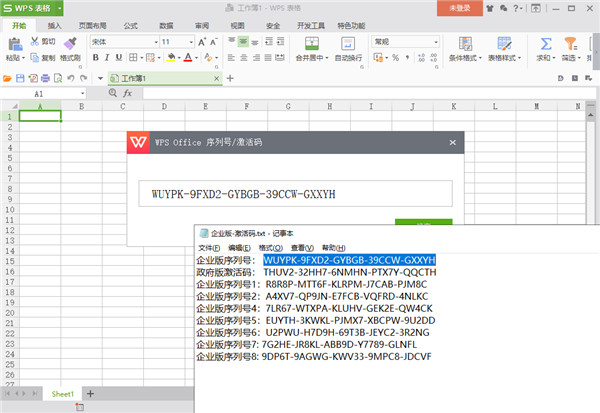The width and height of the screenshot is (600, 413).
Task: Click the Name Box showing A1
Action: pos(43,94)
